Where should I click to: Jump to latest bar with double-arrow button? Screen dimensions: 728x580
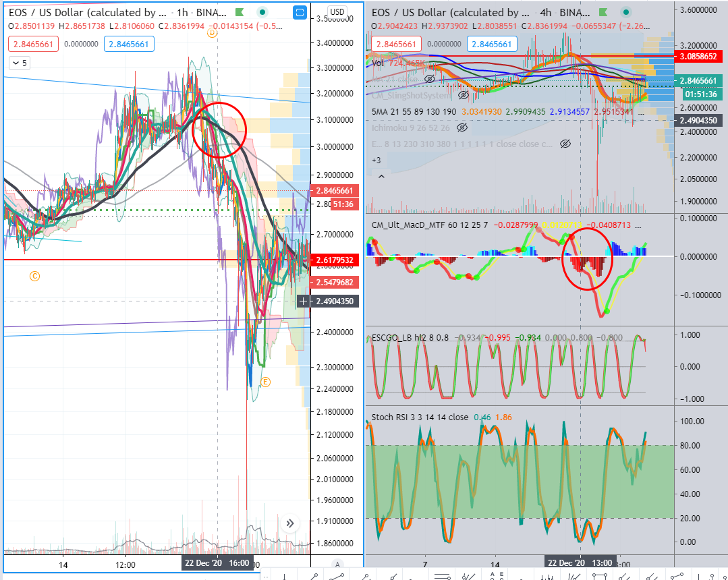point(290,523)
